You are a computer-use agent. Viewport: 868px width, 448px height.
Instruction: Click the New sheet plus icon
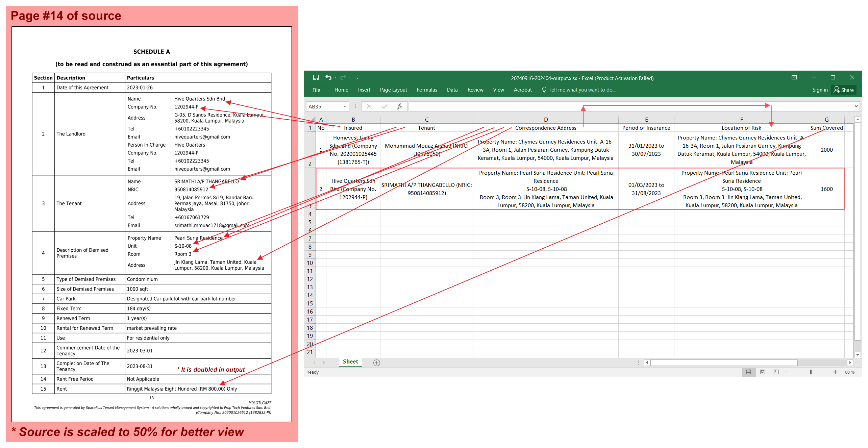[377, 363]
